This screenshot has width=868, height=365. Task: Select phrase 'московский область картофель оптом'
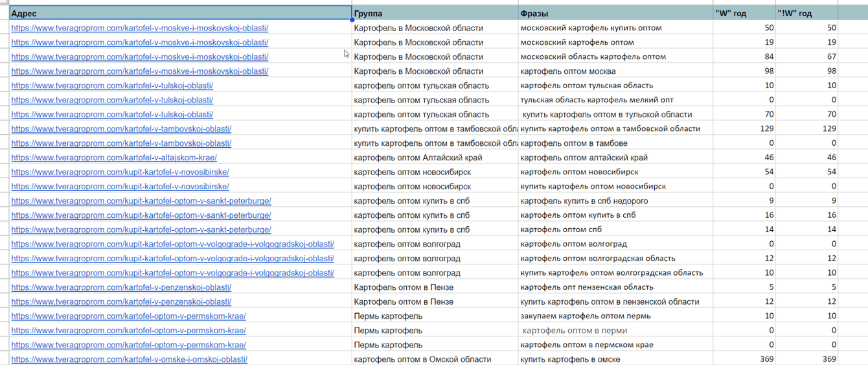tap(593, 56)
